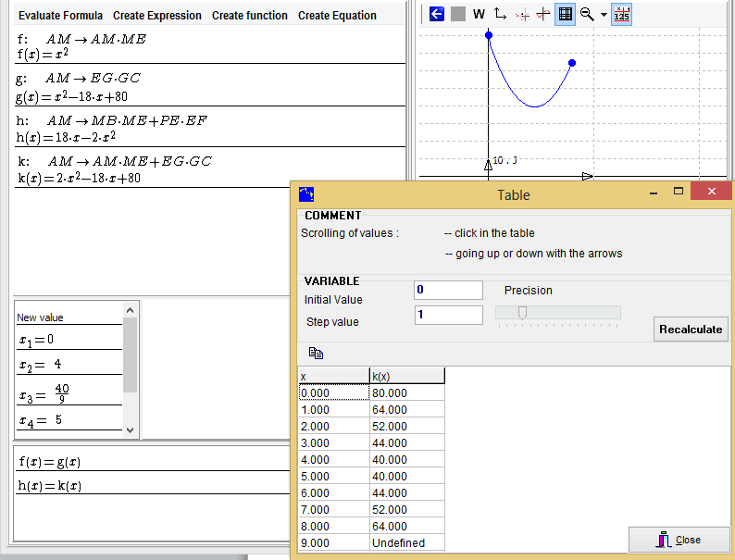Minimize the Table window
The image size is (735, 560).
(654, 192)
